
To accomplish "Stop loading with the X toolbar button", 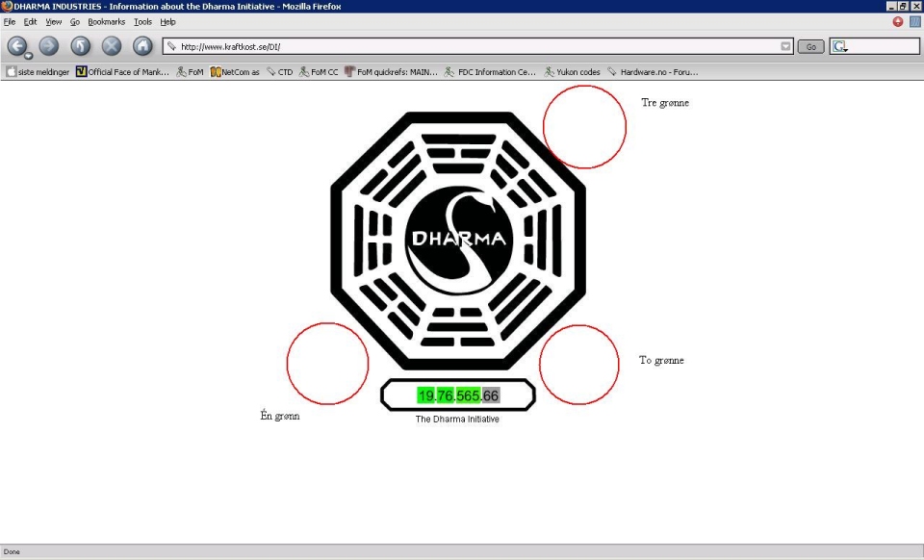I will [x=112, y=46].
